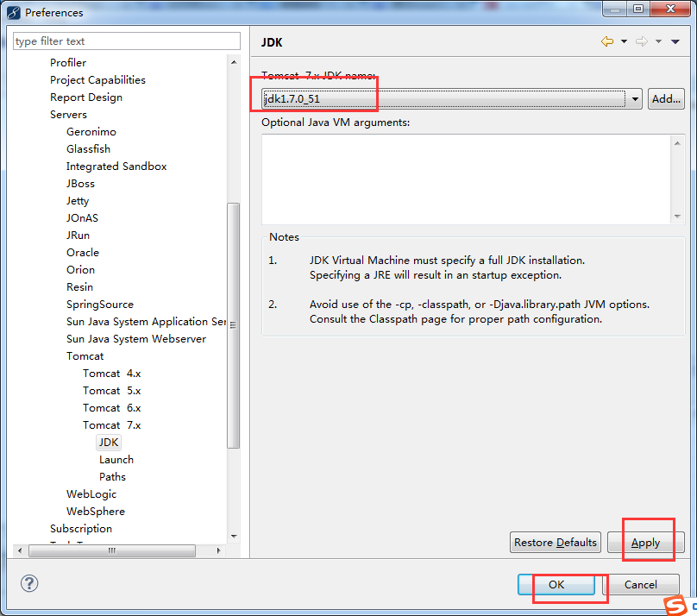Click the tree vertical scrollbar thumb
Viewport: 697px width, 616px height.
point(234,325)
